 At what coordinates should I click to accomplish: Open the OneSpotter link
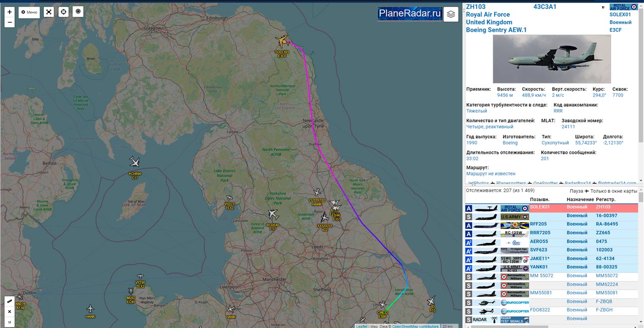[x=545, y=184]
